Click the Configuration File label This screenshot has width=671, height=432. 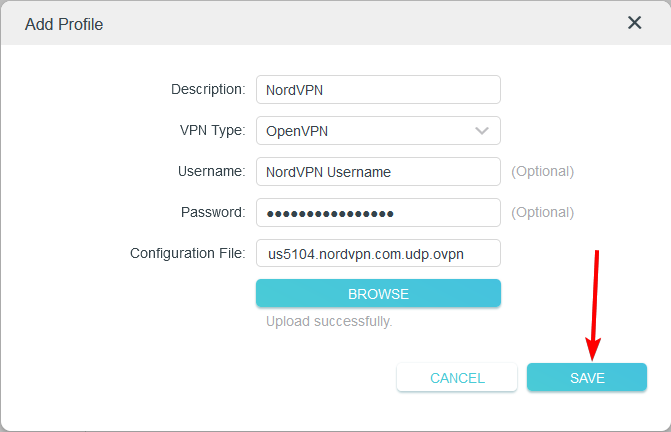[x=187, y=253]
